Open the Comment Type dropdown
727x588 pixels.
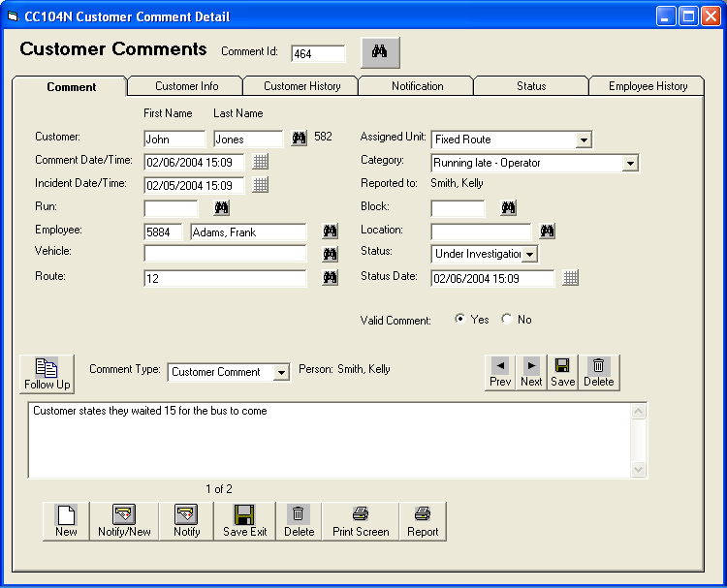(280, 373)
